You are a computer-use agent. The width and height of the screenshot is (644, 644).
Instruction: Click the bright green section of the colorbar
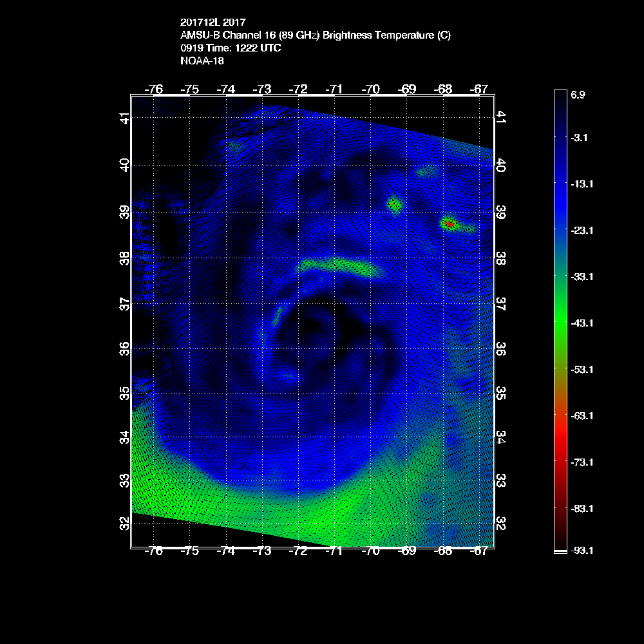tap(561, 323)
